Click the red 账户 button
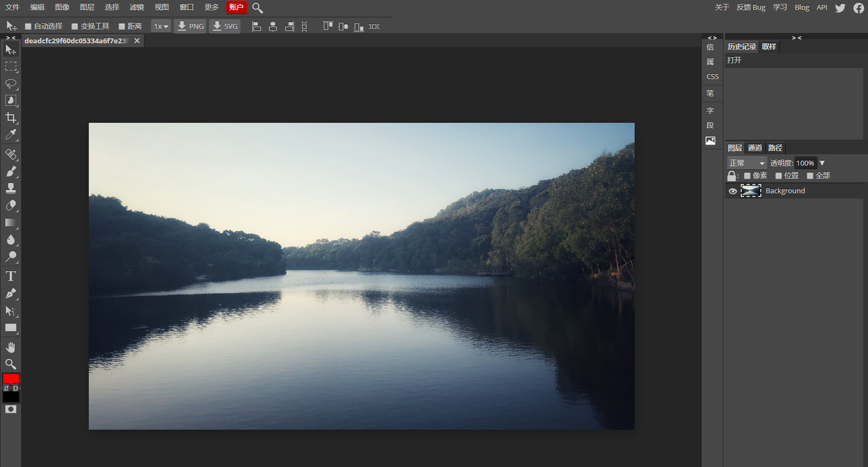 point(236,7)
